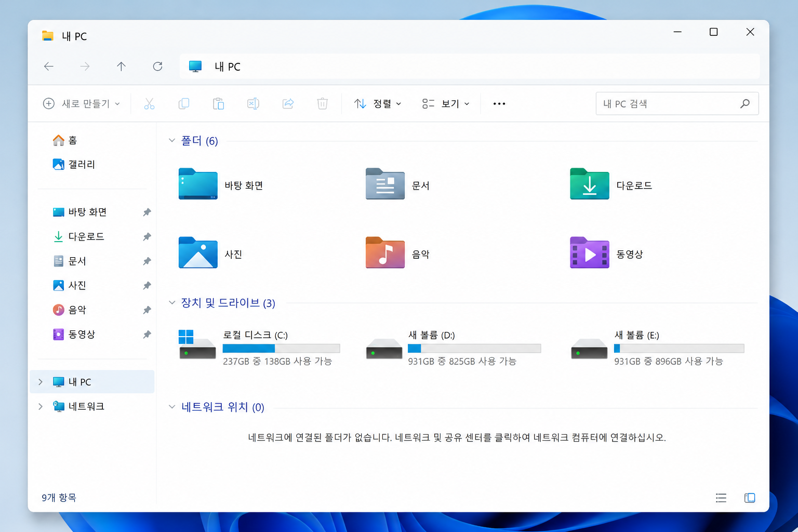Open the three-dot more options menu

coord(499,104)
